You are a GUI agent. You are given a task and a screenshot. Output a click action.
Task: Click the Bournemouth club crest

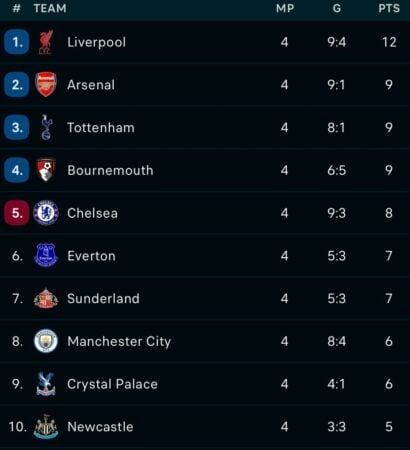pos(46,170)
